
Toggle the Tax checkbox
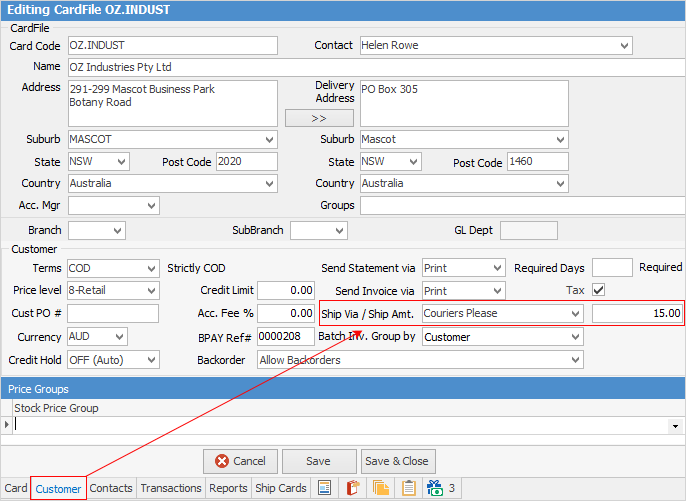(x=599, y=290)
